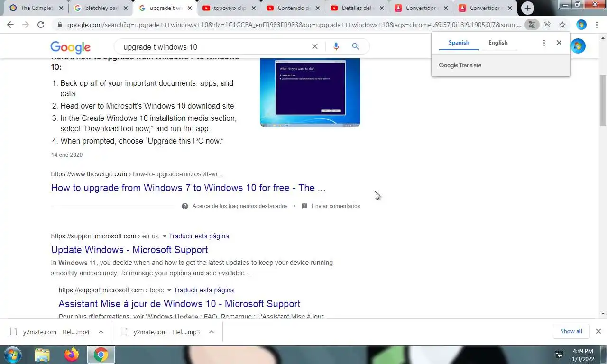Click the magnifier search icon

pos(355,46)
